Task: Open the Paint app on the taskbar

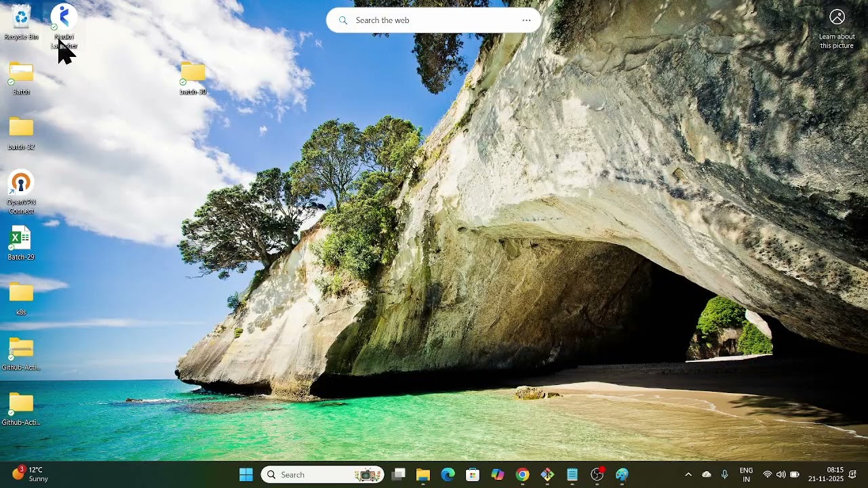Action: pos(622,474)
